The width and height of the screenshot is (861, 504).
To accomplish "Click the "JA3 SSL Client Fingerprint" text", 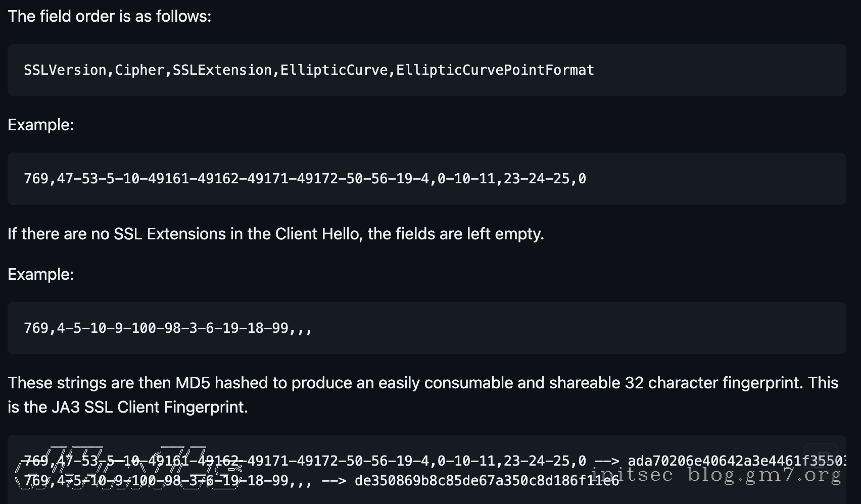I will click(150, 408).
